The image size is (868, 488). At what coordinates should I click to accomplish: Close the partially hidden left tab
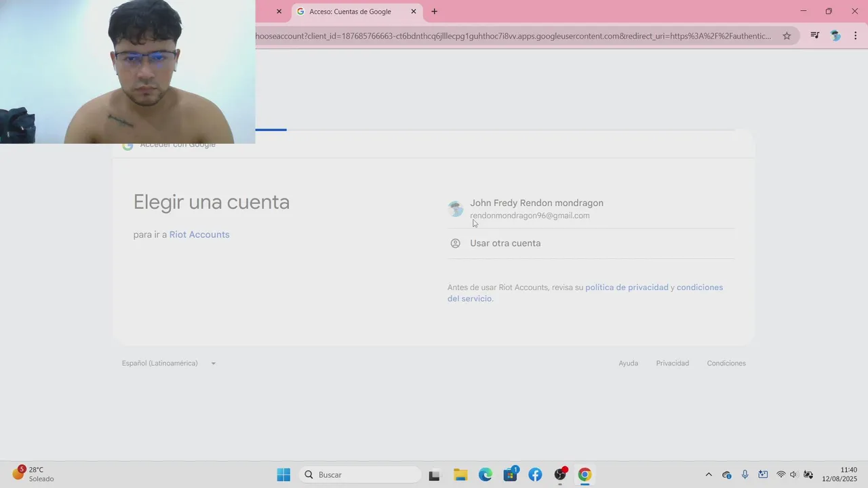pos(279,12)
